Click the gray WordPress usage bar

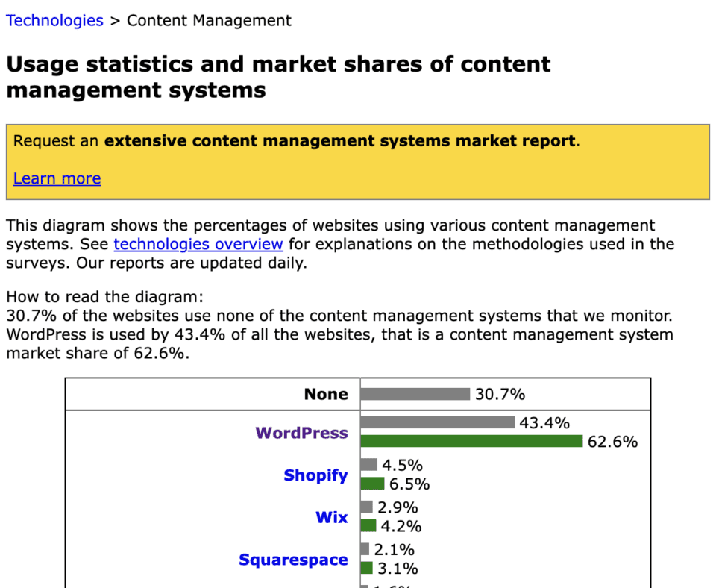(438, 422)
